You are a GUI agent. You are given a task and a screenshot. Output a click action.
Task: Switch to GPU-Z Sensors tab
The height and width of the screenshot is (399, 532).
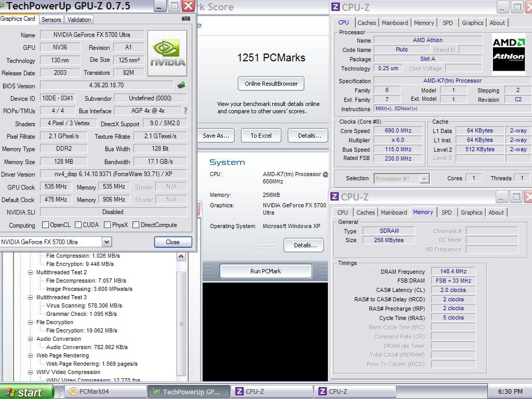click(51, 20)
